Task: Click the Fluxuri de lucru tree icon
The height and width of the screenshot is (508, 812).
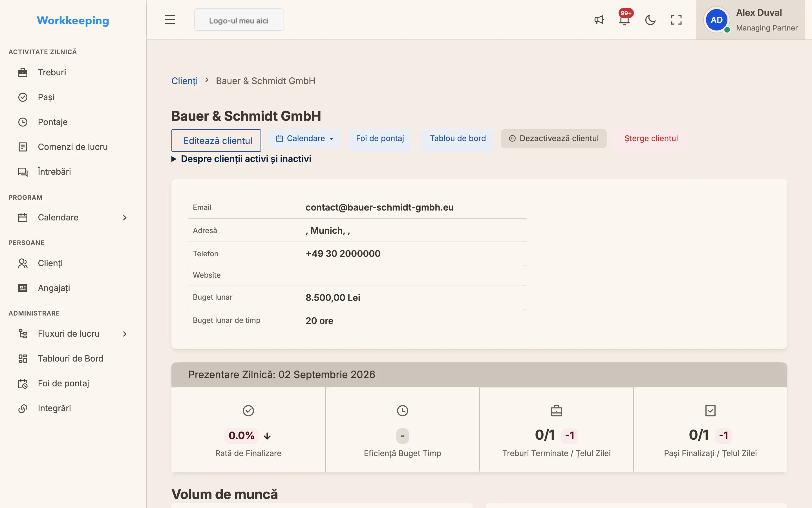Action: pyautogui.click(x=23, y=334)
